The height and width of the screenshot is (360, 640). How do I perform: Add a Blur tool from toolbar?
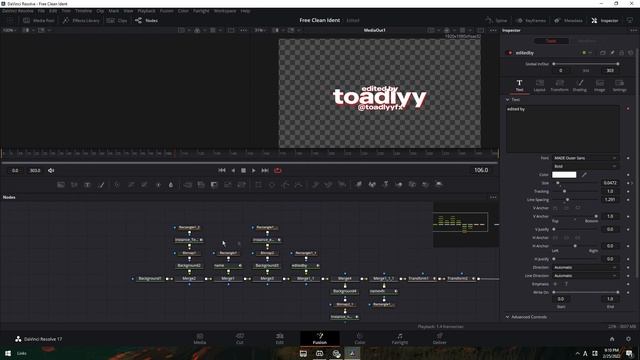coord(171,185)
